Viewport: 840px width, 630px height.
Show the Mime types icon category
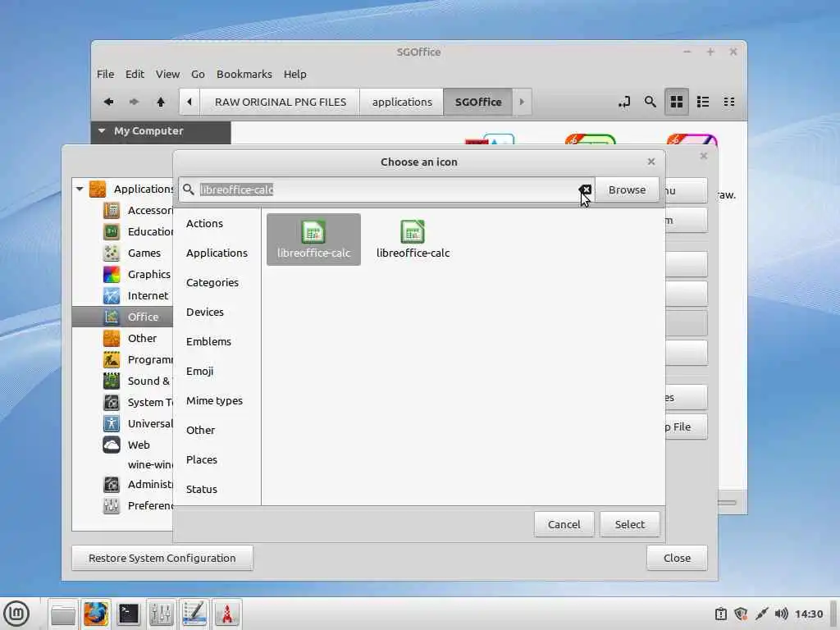214,400
